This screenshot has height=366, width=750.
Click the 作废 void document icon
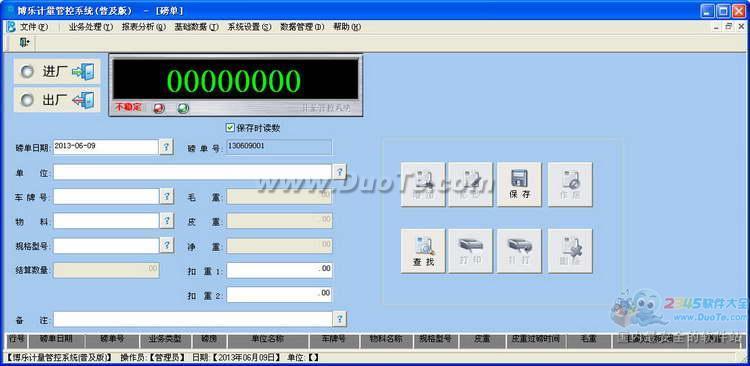tap(570, 184)
